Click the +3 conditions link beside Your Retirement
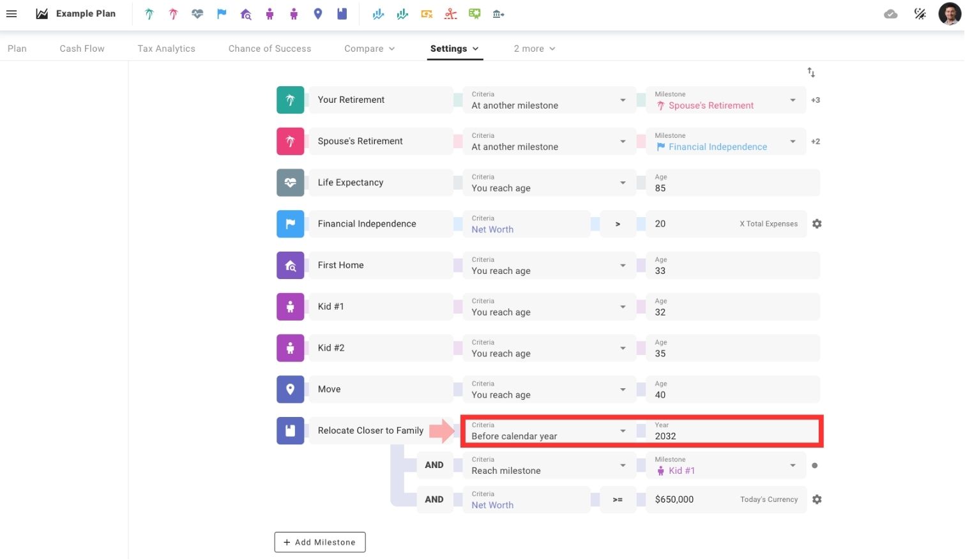 pyautogui.click(x=816, y=100)
